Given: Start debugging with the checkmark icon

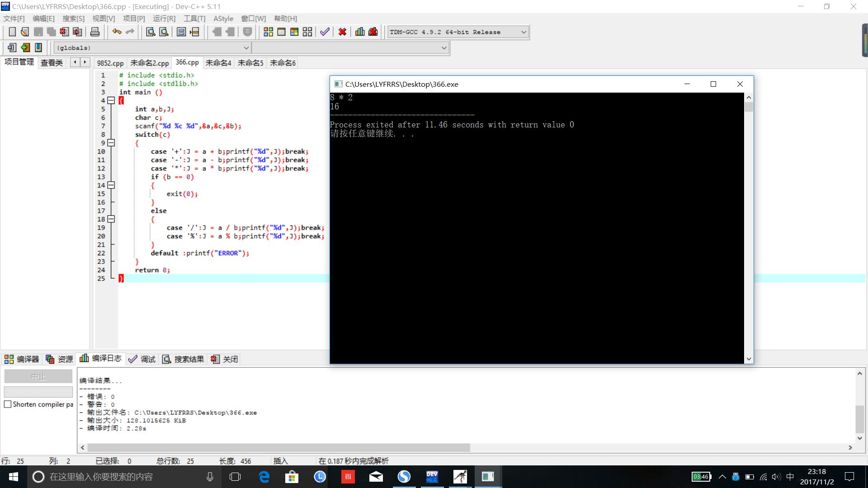Looking at the screenshot, I should click(325, 32).
